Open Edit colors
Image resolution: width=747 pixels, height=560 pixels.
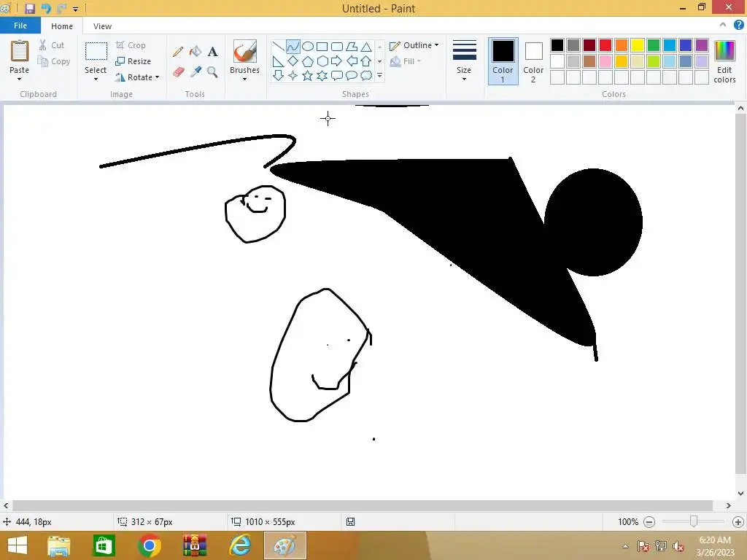(724, 61)
